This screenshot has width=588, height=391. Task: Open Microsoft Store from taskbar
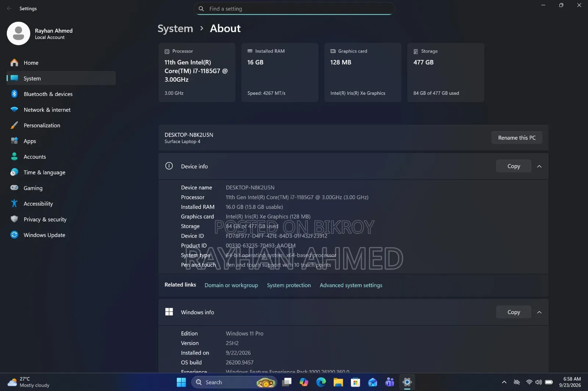tap(355, 382)
